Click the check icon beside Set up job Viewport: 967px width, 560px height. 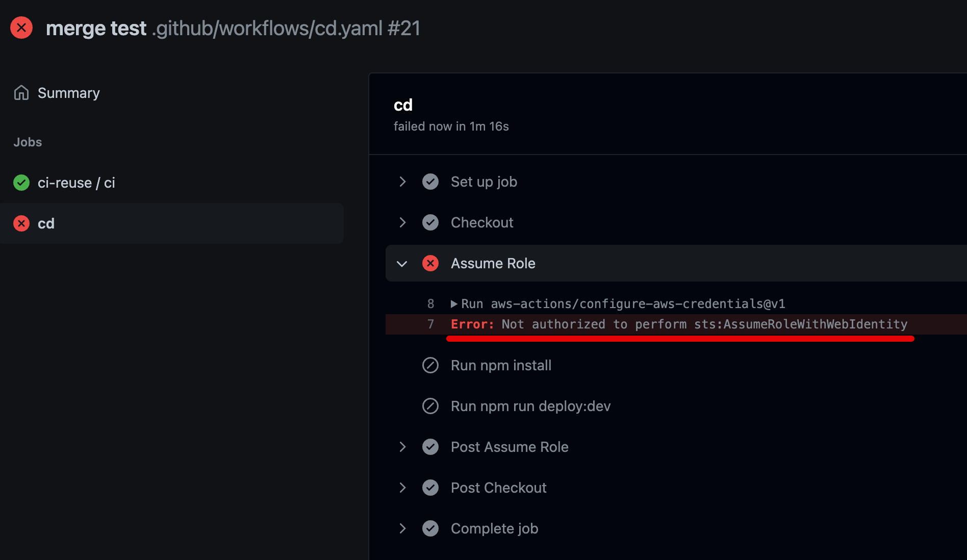pyautogui.click(x=430, y=182)
